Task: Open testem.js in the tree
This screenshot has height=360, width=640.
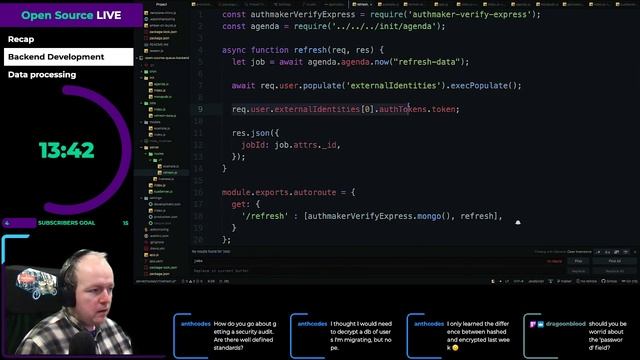Action: point(156,51)
